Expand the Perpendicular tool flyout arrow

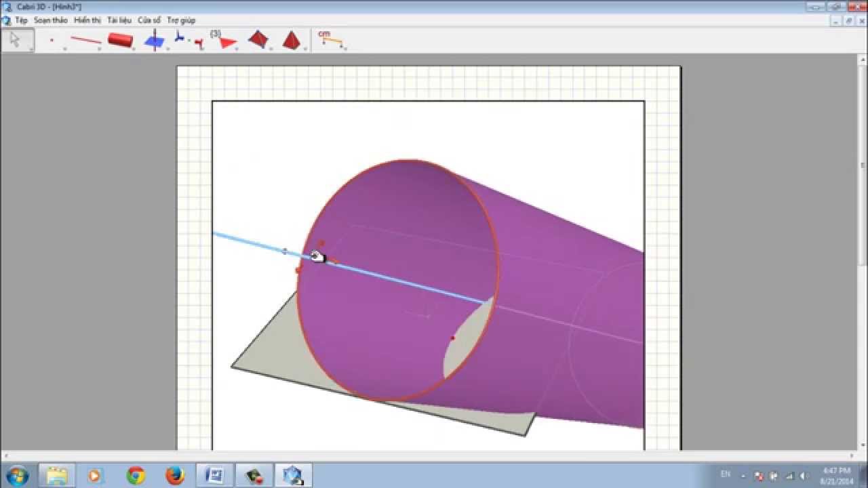point(167,49)
